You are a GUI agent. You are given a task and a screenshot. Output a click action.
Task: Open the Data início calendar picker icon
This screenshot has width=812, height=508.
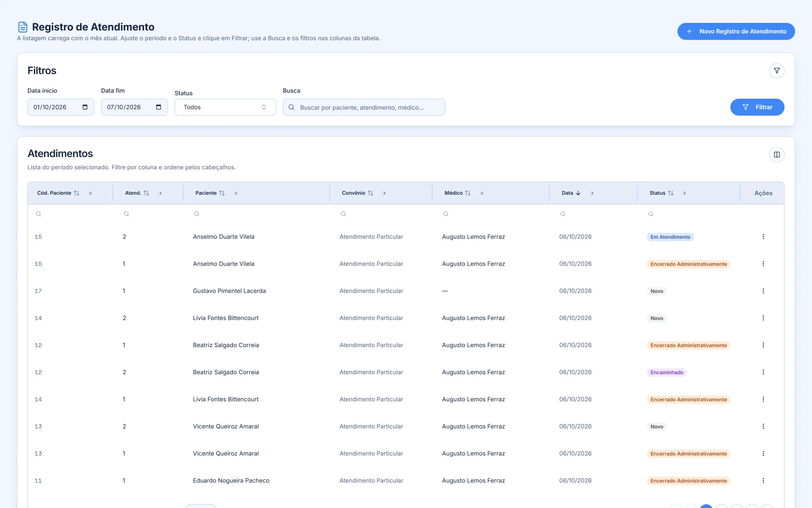[85, 107]
